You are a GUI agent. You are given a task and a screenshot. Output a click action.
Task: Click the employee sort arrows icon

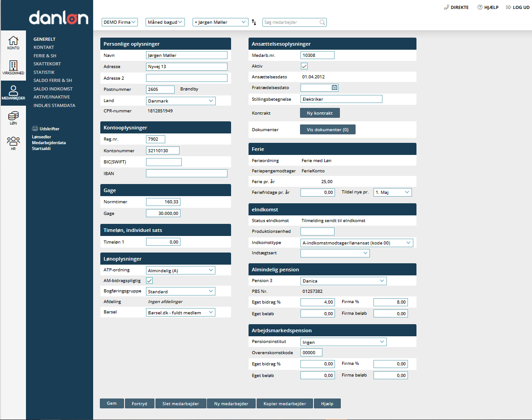point(254,22)
